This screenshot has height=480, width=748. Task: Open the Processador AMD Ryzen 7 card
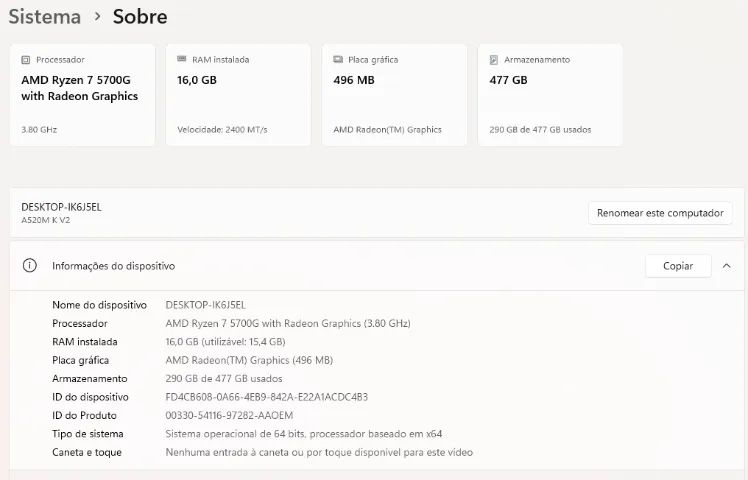[x=83, y=95]
